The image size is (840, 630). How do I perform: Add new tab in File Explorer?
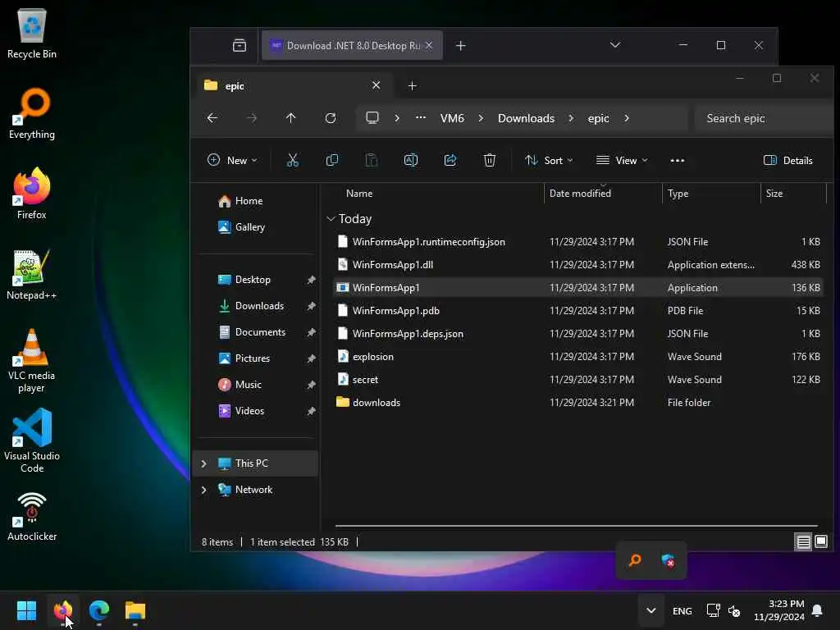[x=412, y=85]
